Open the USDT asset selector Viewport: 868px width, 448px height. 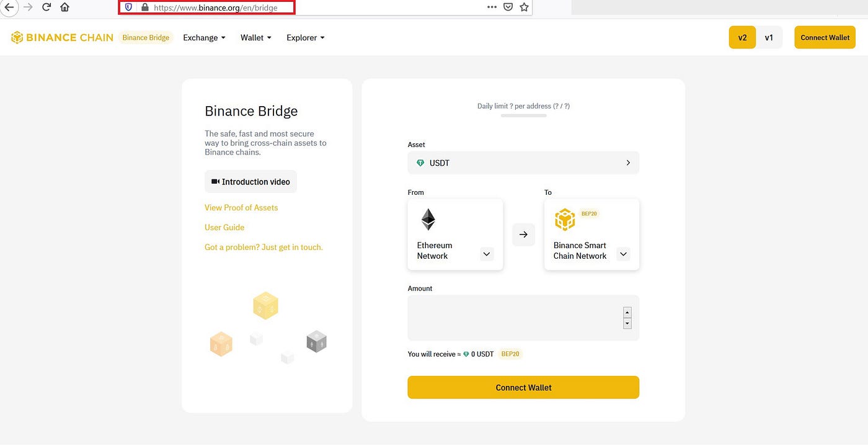[523, 163]
